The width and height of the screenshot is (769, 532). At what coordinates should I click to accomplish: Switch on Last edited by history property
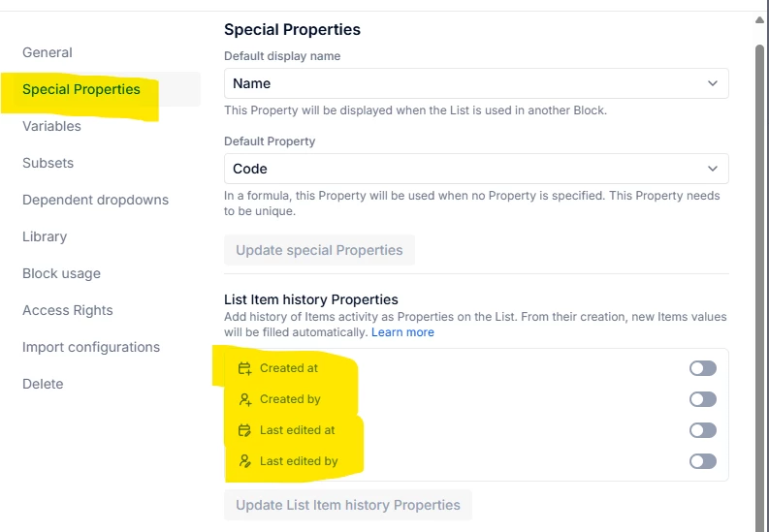[x=703, y=461]
